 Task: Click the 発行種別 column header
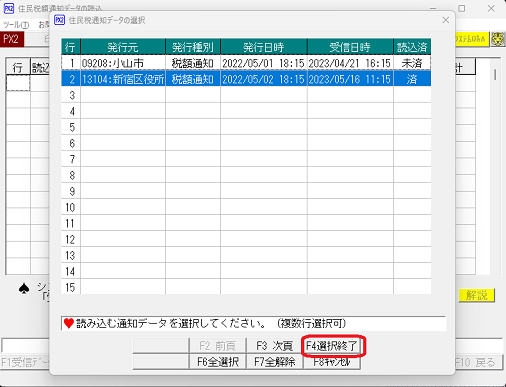(x=193, y=47)
